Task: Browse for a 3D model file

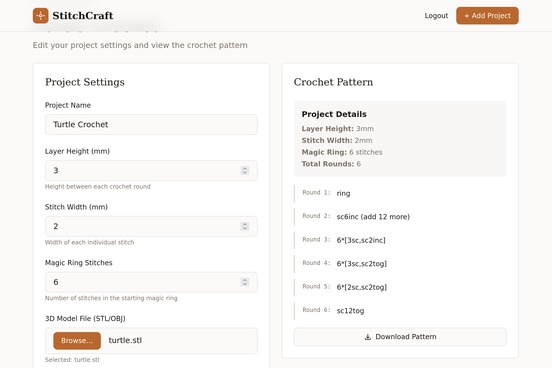Action: tap(77, 341)
